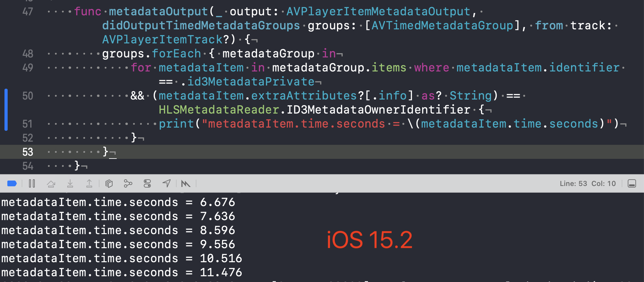The width and height of the screenshot is (644, 282).
Task: Click line number 47 in the gutter
Action: (x=28, y=11)
